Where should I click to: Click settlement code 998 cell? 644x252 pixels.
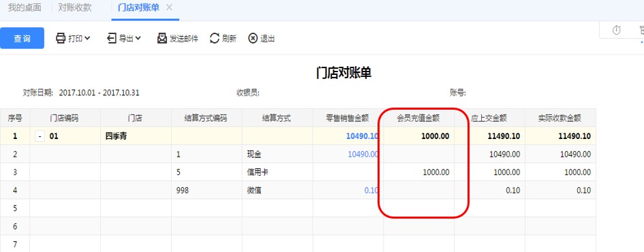(206, 191)
